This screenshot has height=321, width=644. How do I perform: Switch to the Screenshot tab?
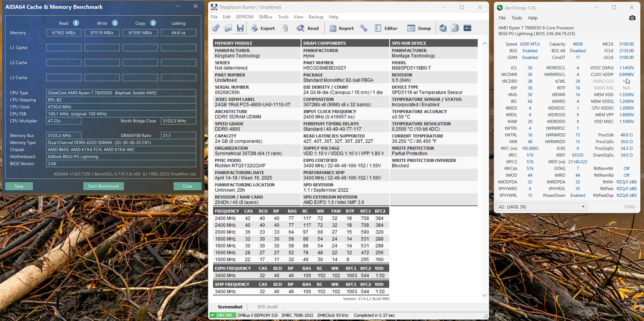click(x=230, y=307)
